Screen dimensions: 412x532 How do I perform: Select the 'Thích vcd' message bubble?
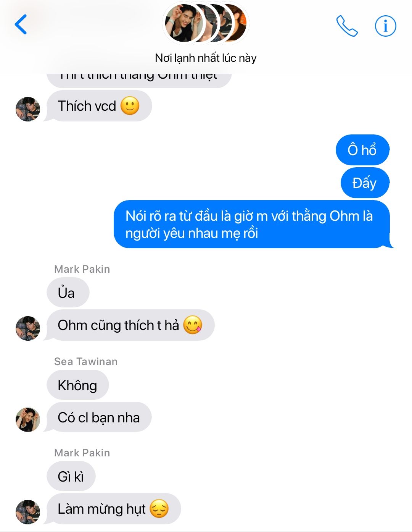pos(99,106)
